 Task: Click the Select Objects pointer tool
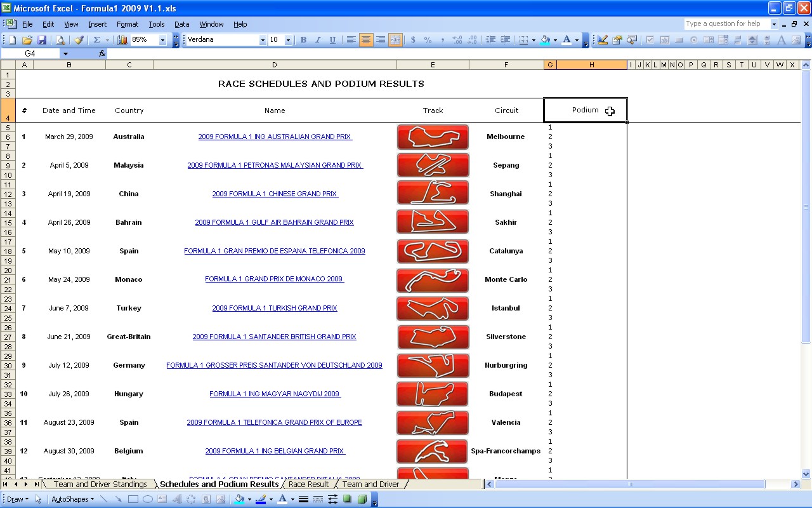[38, 499]
